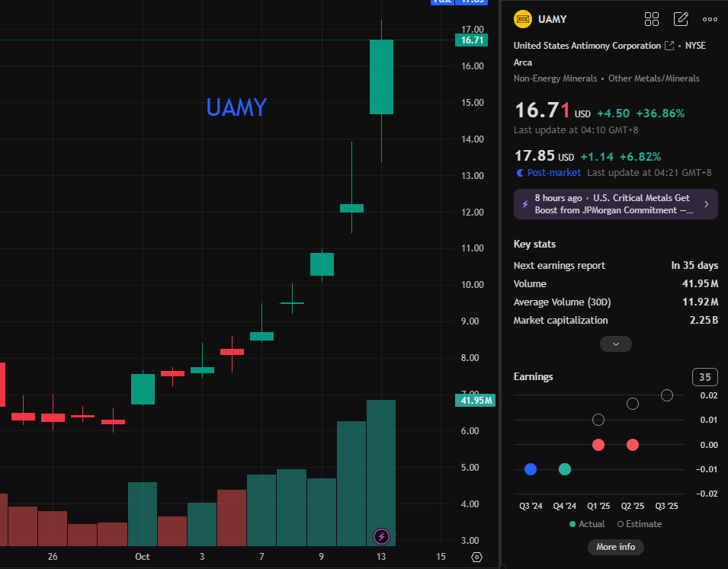728x569 pixels.
Task: Click the blue UAMY text on chart
Action: pyautogui.click(x=236, y=107)
